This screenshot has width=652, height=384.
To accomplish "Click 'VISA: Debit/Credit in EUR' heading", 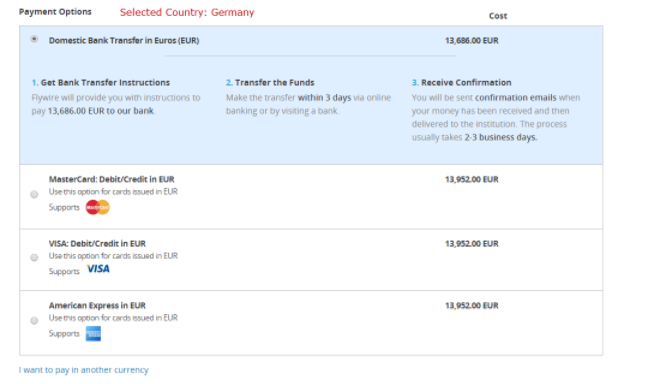I will point(97,244).
